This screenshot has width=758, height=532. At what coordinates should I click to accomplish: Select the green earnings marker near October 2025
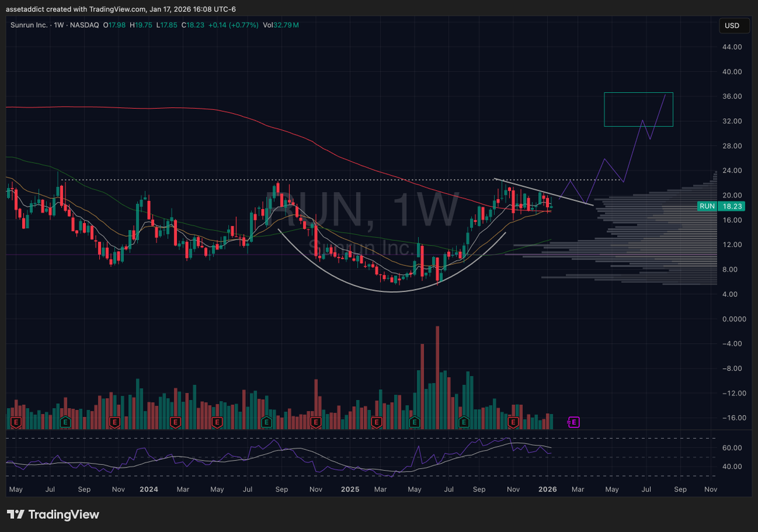pos(464,423)
